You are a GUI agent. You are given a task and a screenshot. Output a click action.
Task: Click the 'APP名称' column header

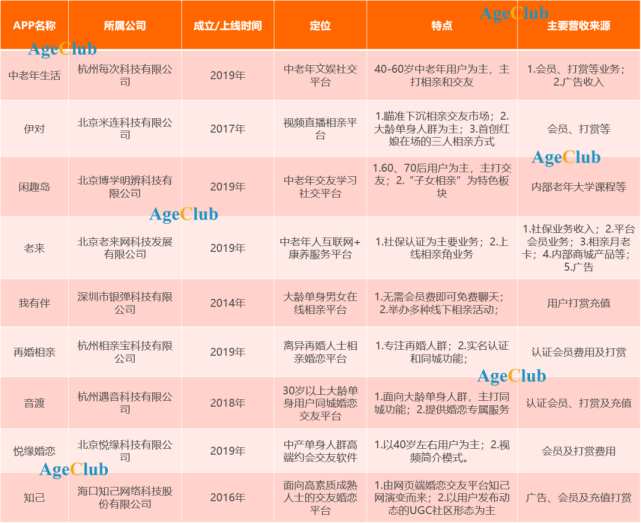[x=34, y=26]
